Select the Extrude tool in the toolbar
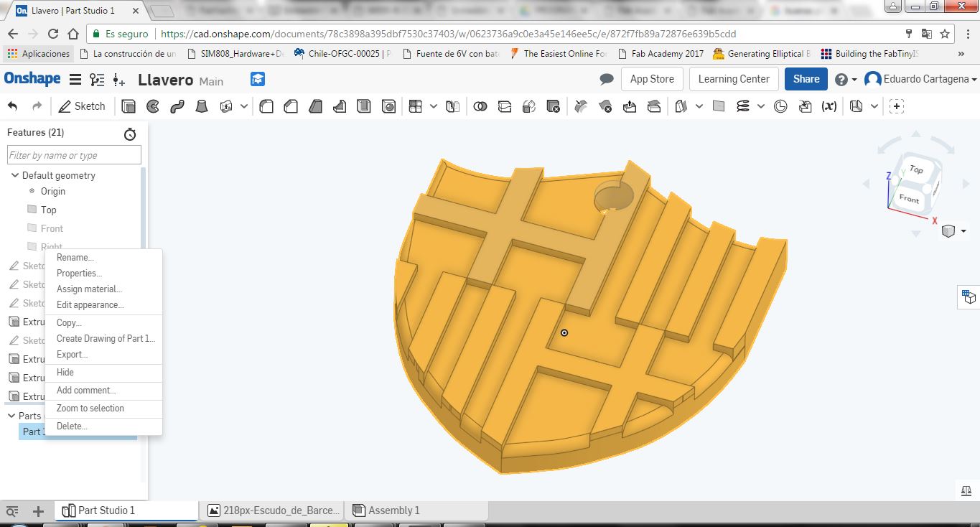This screenshot has width=980, height=527. pos(129,106)
